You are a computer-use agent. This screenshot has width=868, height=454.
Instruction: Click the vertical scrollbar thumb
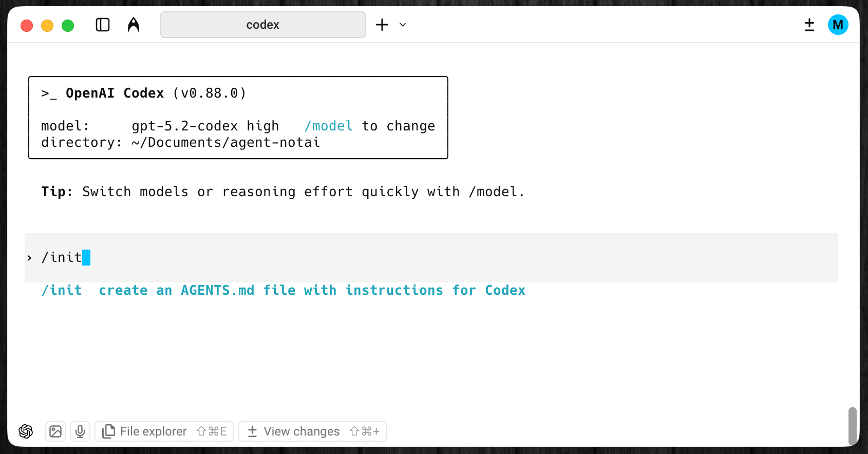[852, 425]
